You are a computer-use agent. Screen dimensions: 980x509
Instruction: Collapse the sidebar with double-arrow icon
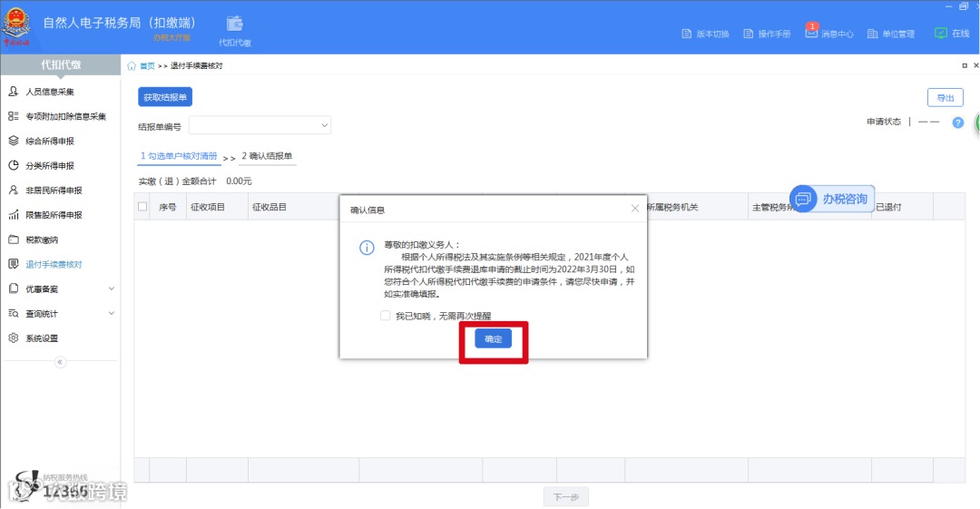[x=60, y=362]
